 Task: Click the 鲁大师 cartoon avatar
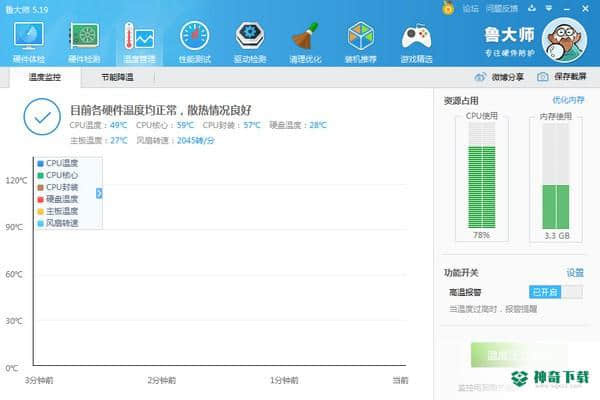[x=565, y=40]
